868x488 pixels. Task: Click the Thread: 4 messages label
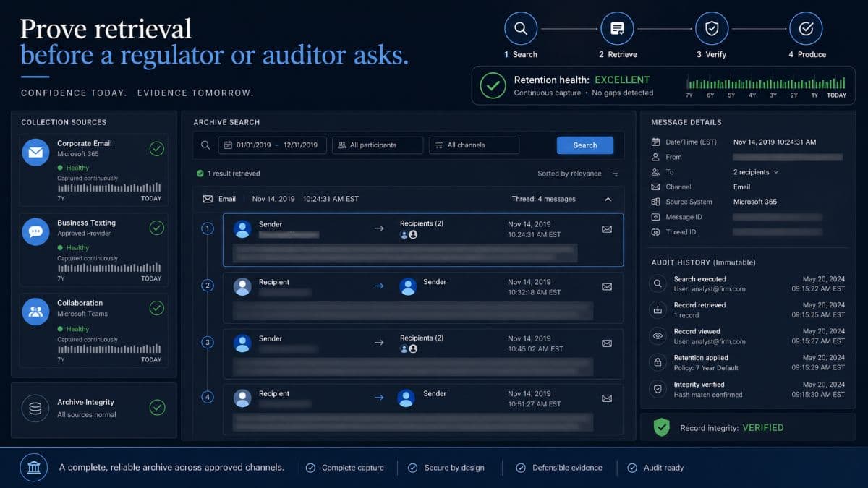[x=543, y=199]
